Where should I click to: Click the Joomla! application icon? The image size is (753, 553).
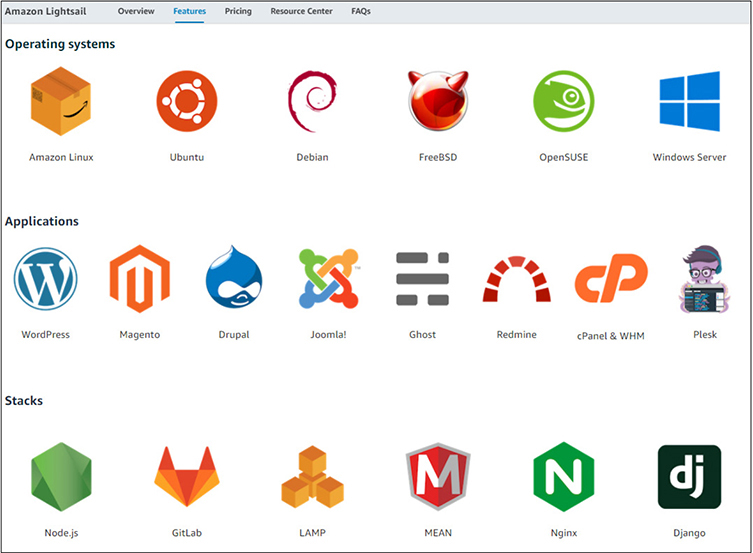coord(328,279)
